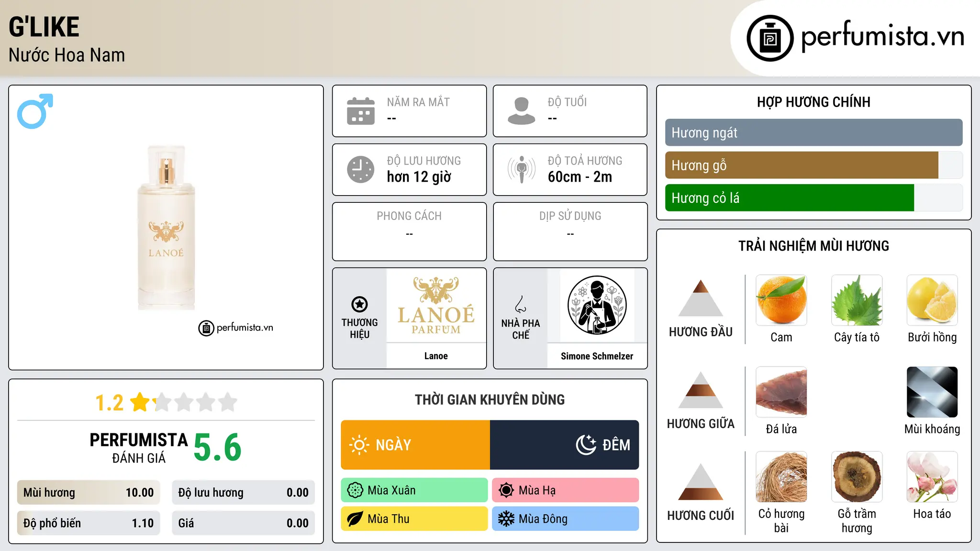Click the 'hơn 12 giờ' longevity value
Screen dimensions: 980x551
click(x=419, y=177)
